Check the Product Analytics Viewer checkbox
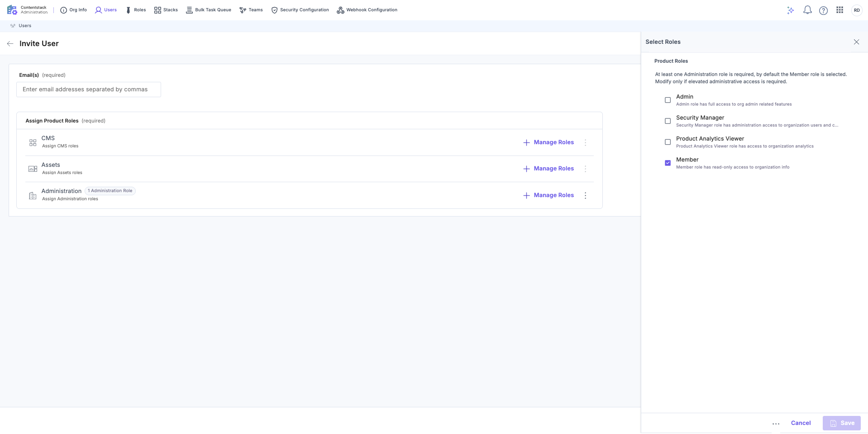 click(668, 142)
